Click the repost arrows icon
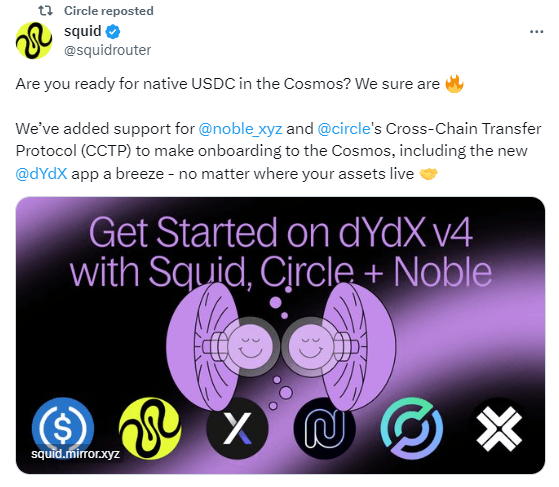Screen dimensions: 559x487 click(46, 11)
